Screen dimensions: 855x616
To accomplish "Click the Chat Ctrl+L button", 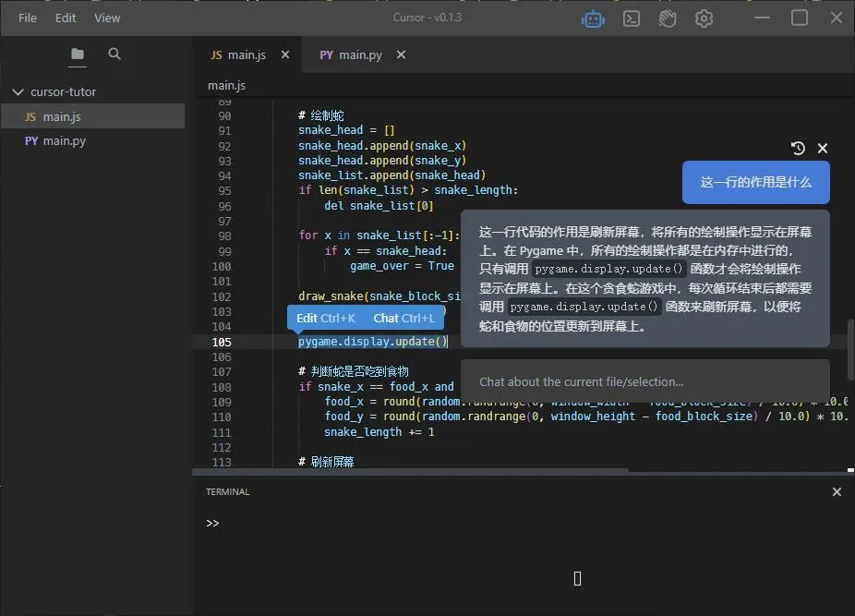I will [x=403, y=318].
